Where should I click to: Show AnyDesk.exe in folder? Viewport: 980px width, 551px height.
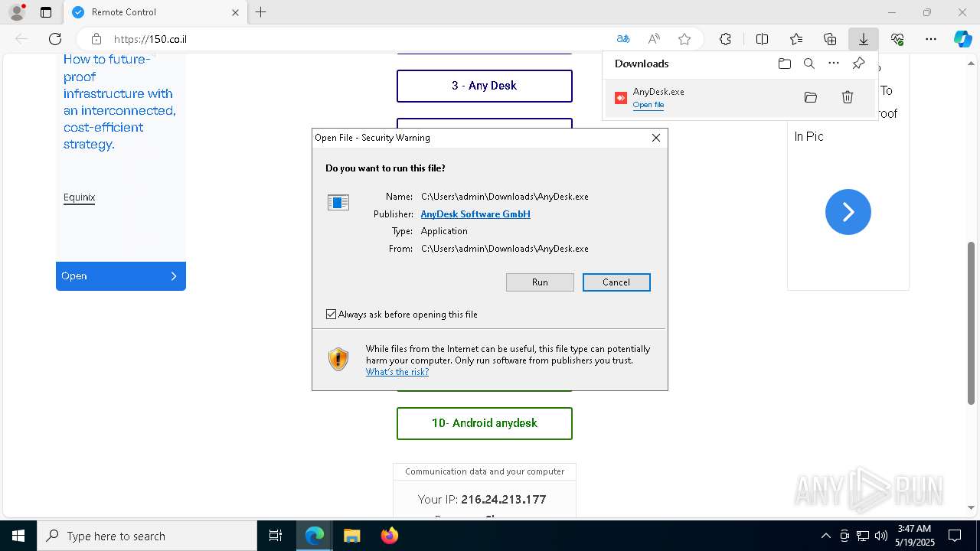(x=811, y=97)
